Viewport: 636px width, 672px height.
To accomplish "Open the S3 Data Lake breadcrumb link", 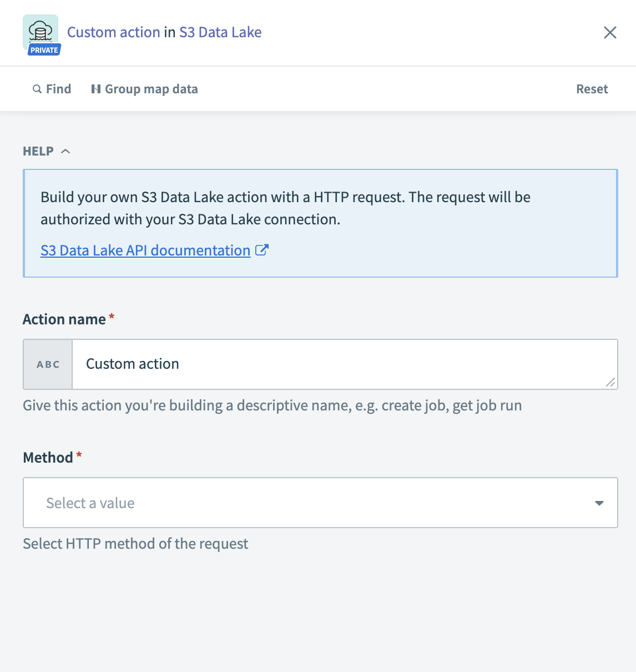I will pyautogui.click(x=220, y=32).
